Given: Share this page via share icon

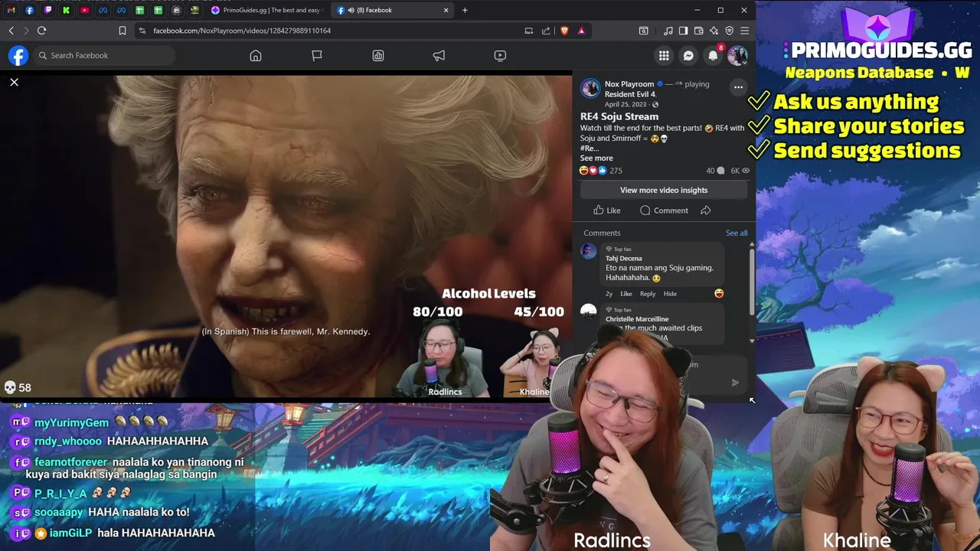Looking at the screenshot, I should point(546,31).
